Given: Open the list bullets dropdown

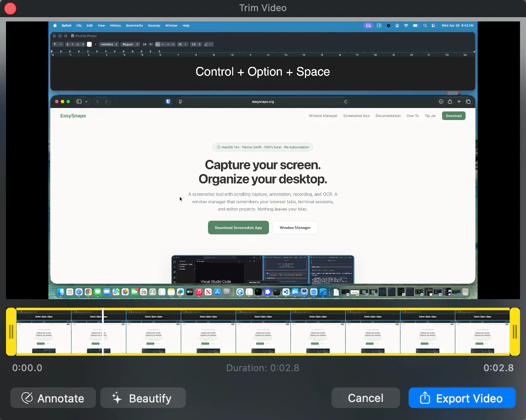Looking at the screenshot, I should click(183, 44).
